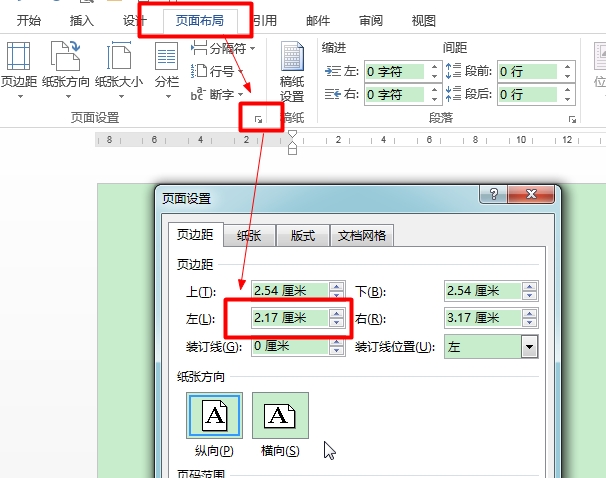Decrease the right indent 右 value
This screenshot has height=478, width=606.
point(434,99)
